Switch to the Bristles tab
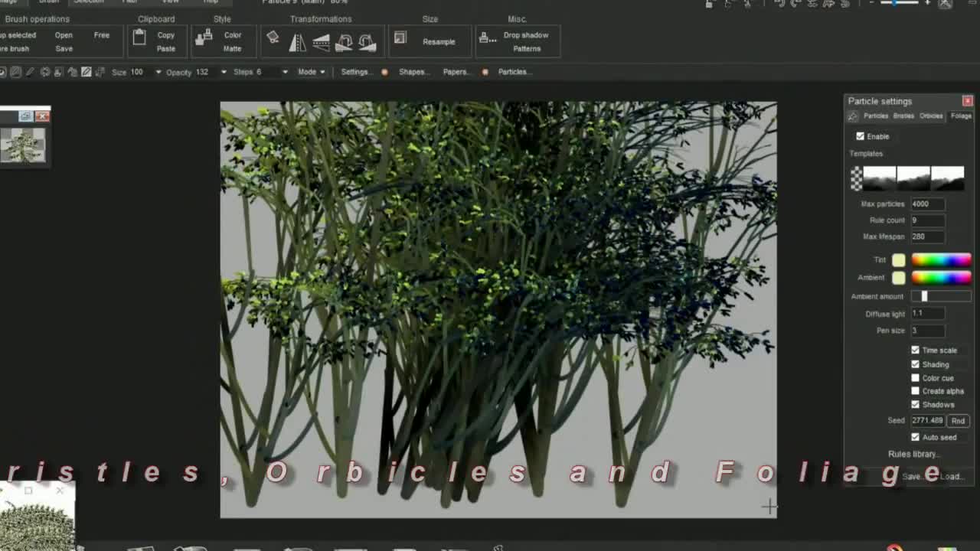 tap(903, 116)
